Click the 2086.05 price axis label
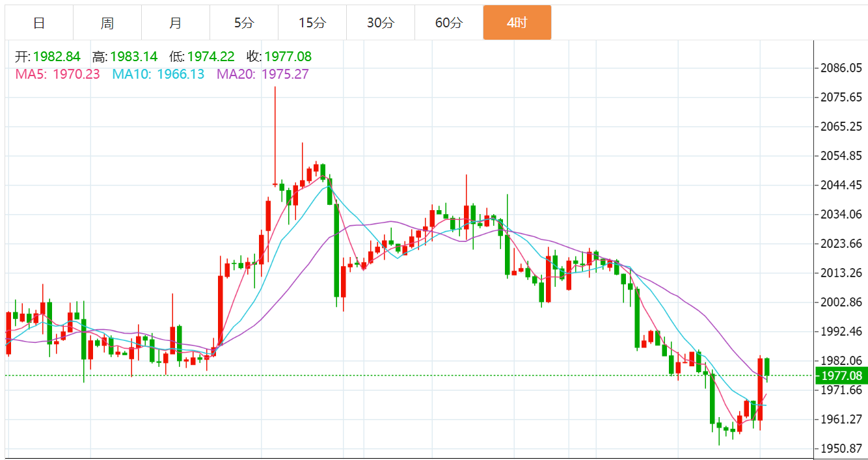868x460 pixels. point(841,68)
